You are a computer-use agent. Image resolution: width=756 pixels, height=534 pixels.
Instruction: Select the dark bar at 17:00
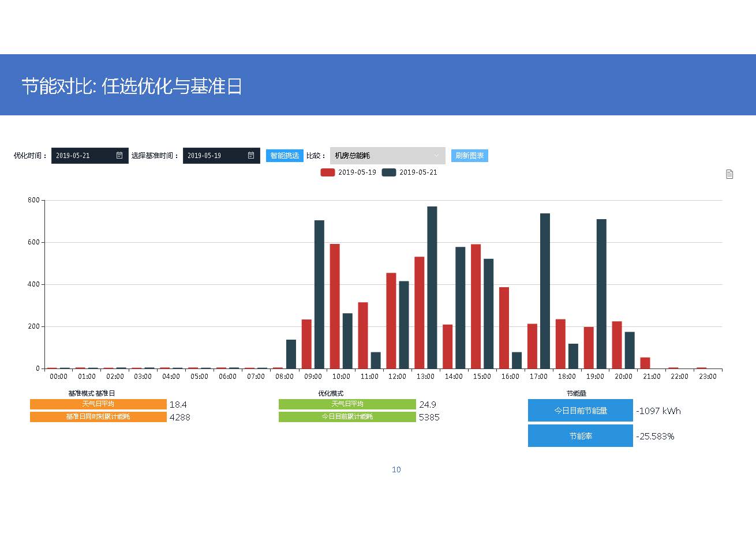tap(545, 291)
